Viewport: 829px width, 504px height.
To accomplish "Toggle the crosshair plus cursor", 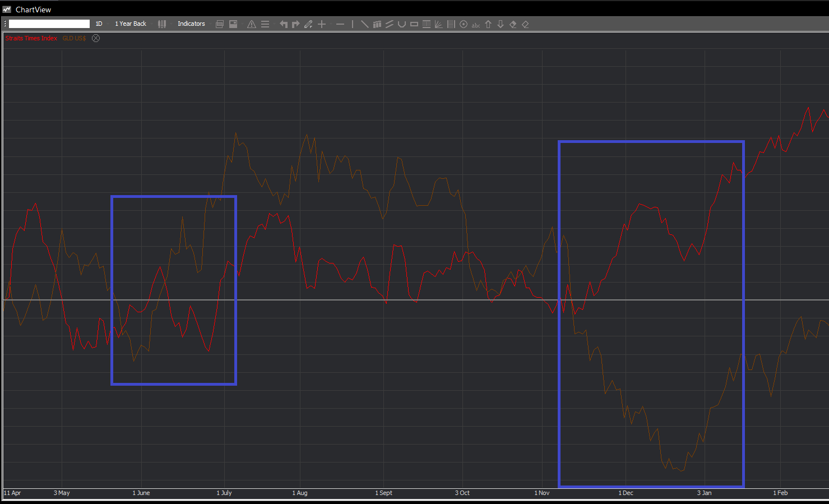I will pyautogui.click(x=322, y=24).
